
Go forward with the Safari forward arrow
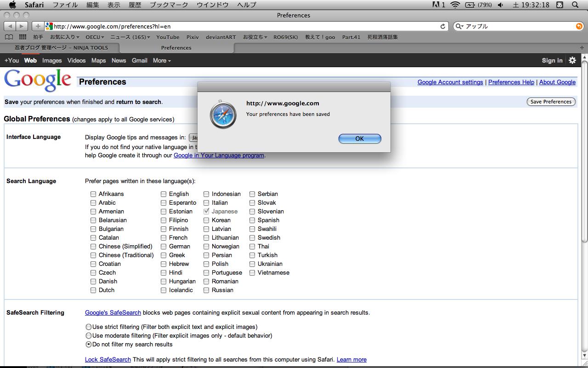tap(22, 26)
